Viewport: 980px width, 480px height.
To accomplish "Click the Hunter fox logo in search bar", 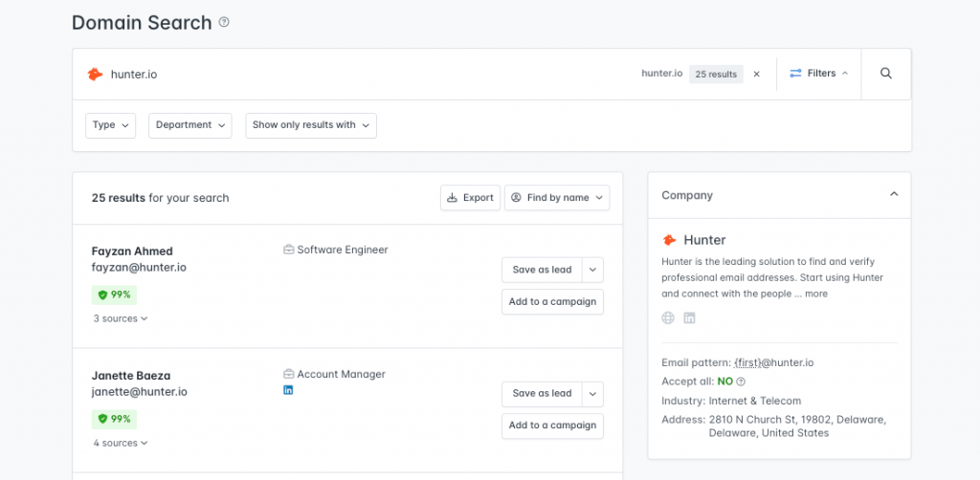I will pyautogui.click(x=95, y=75).
